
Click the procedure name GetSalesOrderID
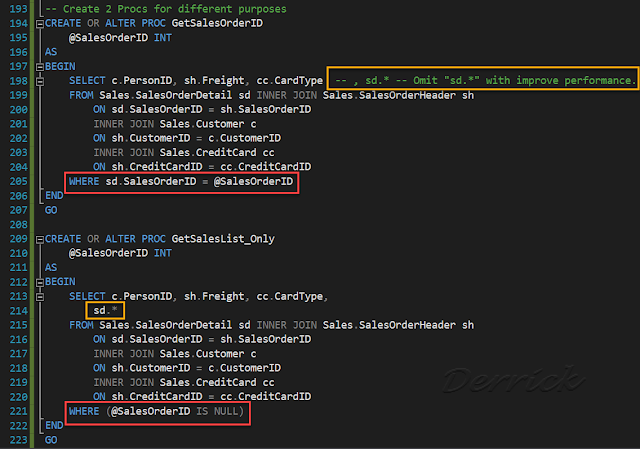217,23
